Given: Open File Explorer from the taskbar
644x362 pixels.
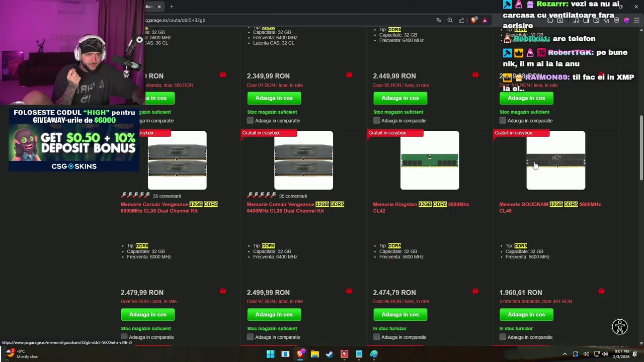Looking at the screenshot, I should point(315,354).
